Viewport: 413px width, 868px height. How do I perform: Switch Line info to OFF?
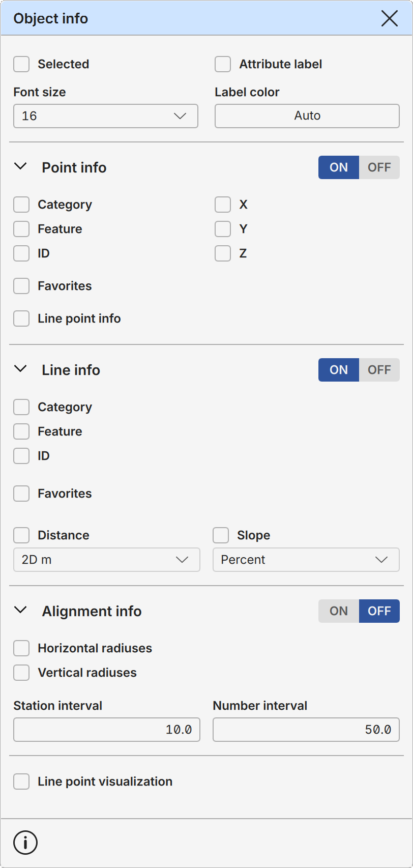[379, 370]
